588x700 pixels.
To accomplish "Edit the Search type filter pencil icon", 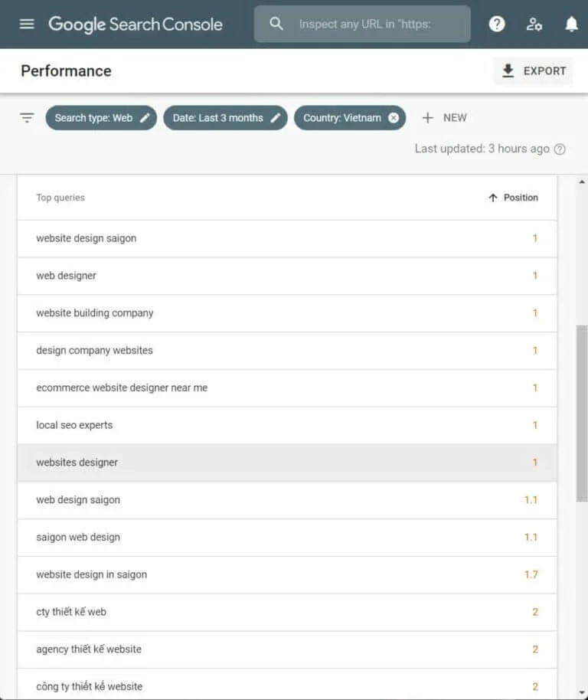I will point(144,117).
